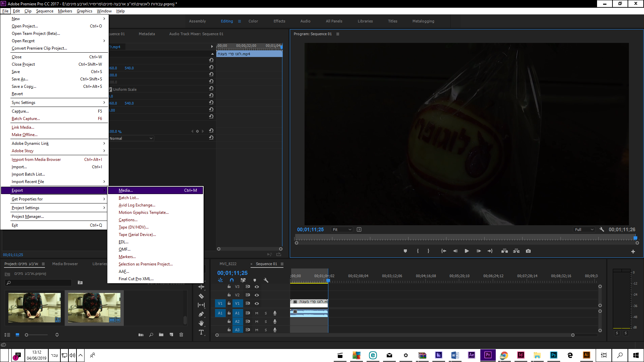The height and width of the screenshot is (362, 644).
Task: Hide track V2 with eye toggle
Action: pos(257,295)
